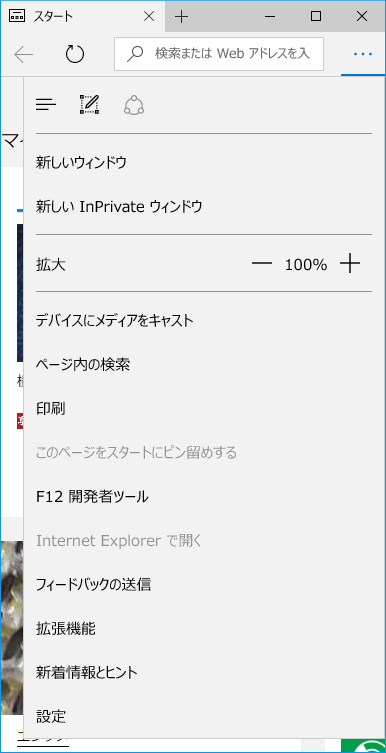Increase zoom with the plus button
This screenshot has height=753, width=386.
(350, 264)
